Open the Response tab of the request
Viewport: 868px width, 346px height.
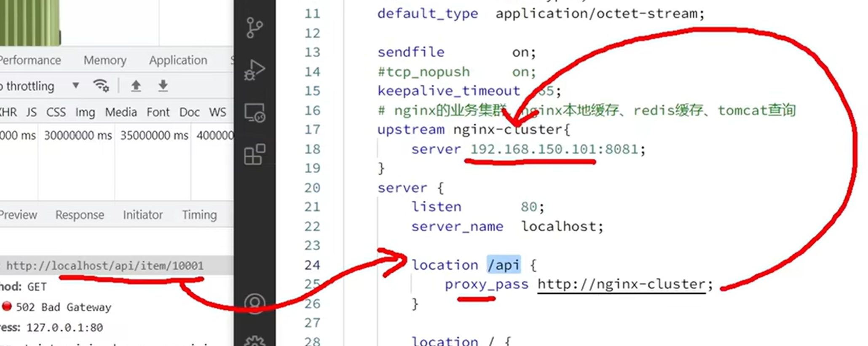(x=80, y=215)
